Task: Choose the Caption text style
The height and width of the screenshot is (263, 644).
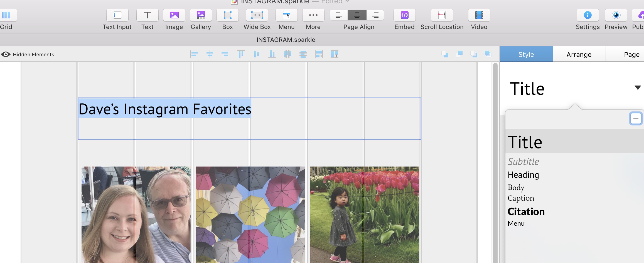Action: pyautogui.click(x=521, y=198)
